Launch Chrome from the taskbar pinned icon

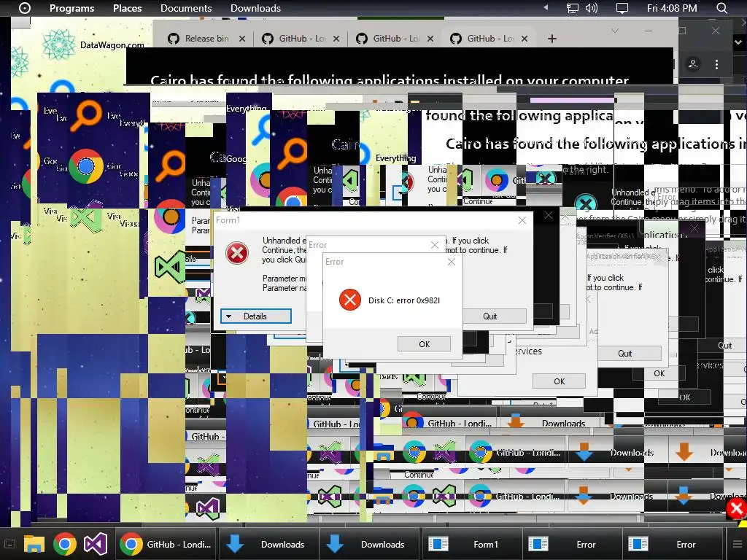tap(65, 544)
